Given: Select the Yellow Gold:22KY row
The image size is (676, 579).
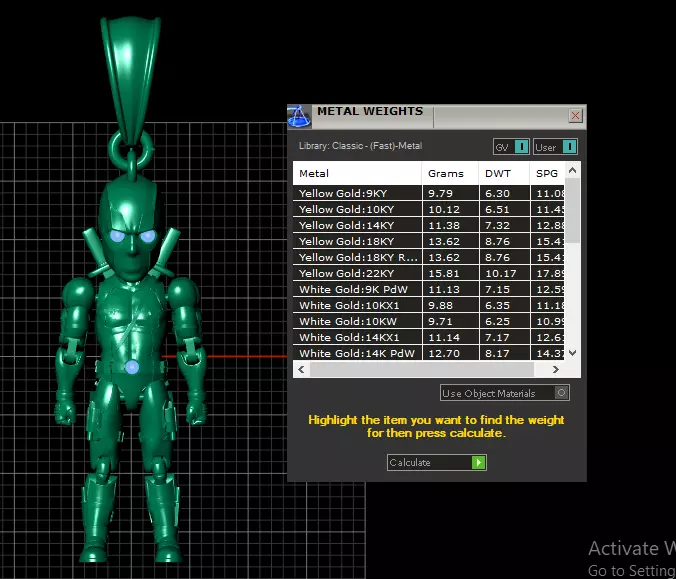Looking at the screenshot, I should [x=429, y=273].
